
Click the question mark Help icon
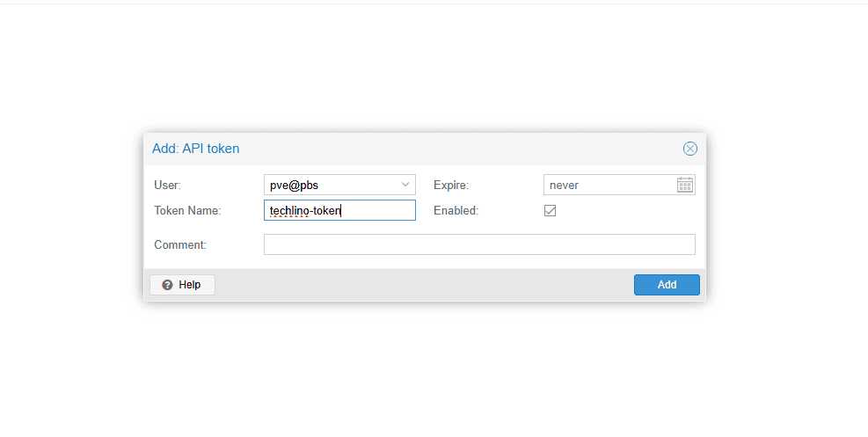(168, 285)
